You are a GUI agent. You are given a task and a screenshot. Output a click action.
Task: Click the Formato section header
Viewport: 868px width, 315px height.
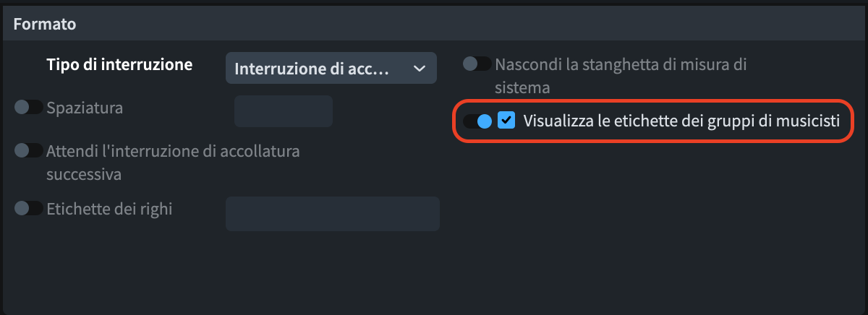(45, 24)
